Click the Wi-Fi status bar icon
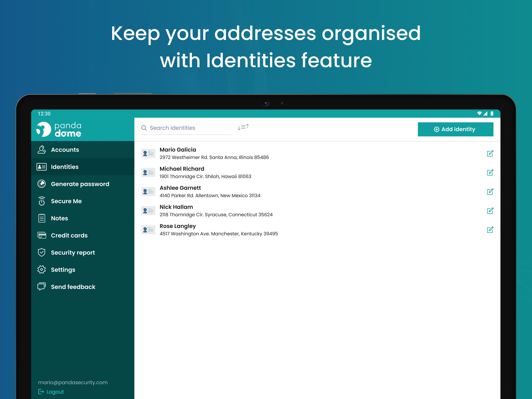Viewport: 532px width, 399px height. [x=479, y=113]
